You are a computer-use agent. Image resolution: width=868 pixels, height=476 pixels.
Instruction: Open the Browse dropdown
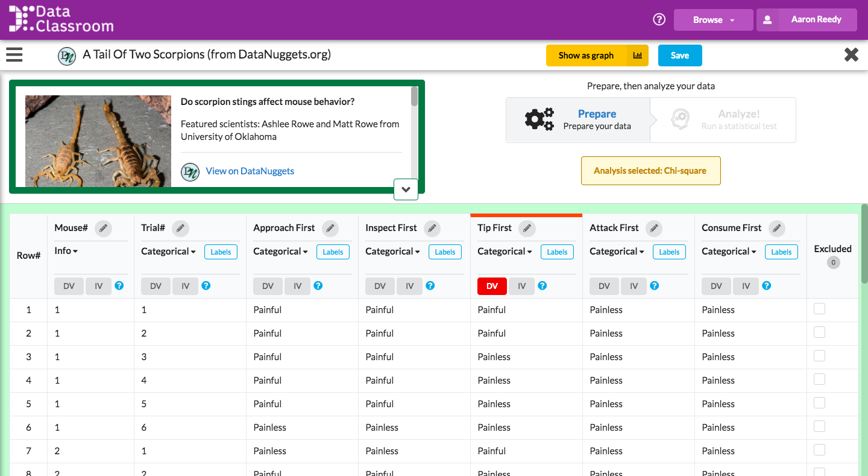pyautogui.click(x=713, y=19)
